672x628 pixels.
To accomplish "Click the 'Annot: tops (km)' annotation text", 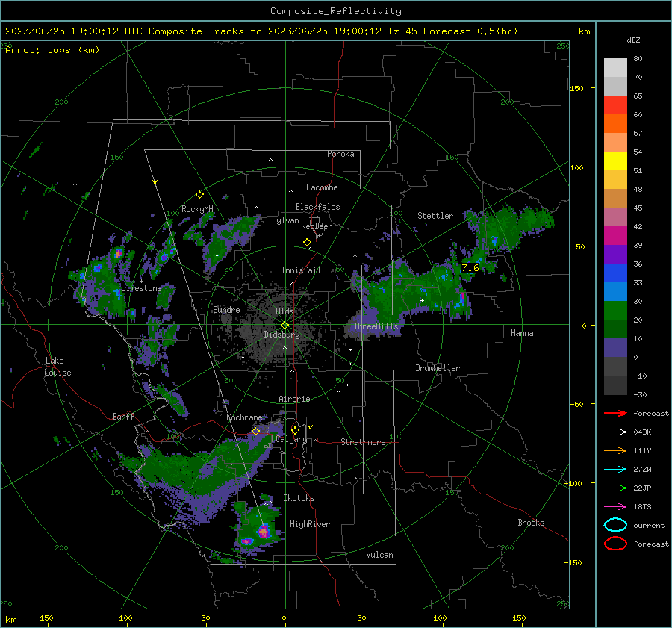I will click(52, 50).
